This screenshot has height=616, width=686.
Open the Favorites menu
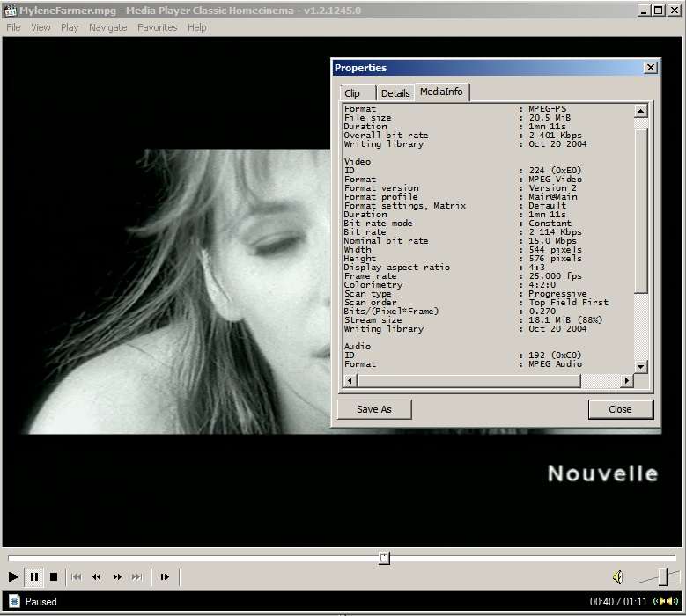tap(157, 27)
